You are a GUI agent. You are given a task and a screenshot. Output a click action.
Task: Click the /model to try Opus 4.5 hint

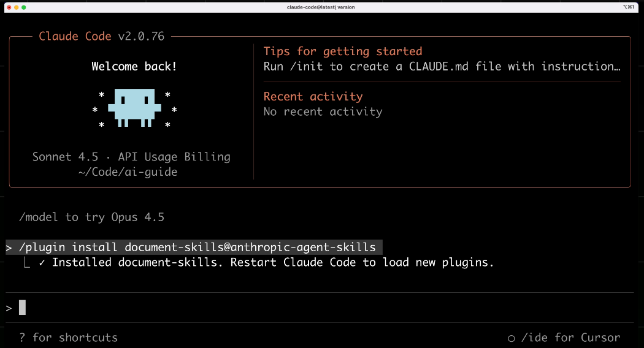click(91, 217)
